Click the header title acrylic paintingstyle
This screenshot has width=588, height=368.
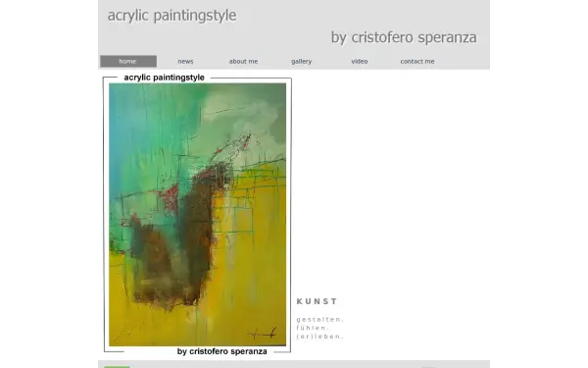pos(172,16)
